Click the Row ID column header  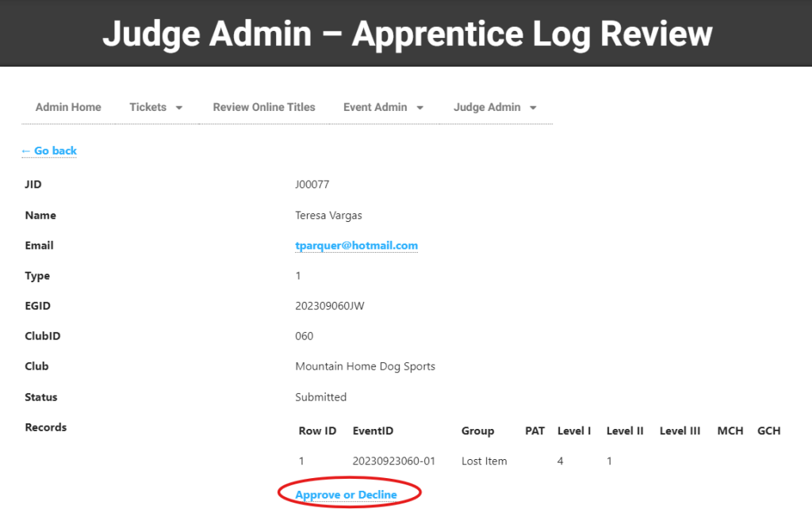(317, 431)
